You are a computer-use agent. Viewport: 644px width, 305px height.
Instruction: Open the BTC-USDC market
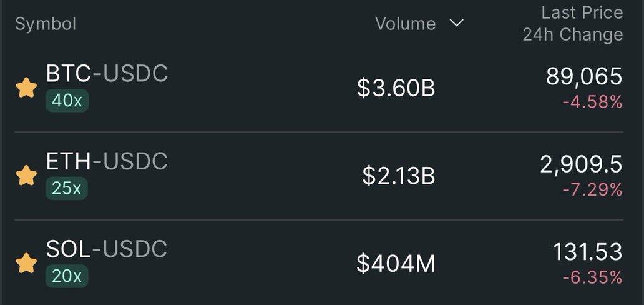click(107, 74)
